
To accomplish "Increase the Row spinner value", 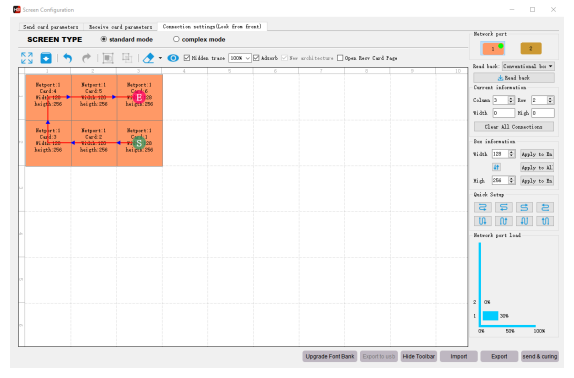I will [x=550, y=98].
